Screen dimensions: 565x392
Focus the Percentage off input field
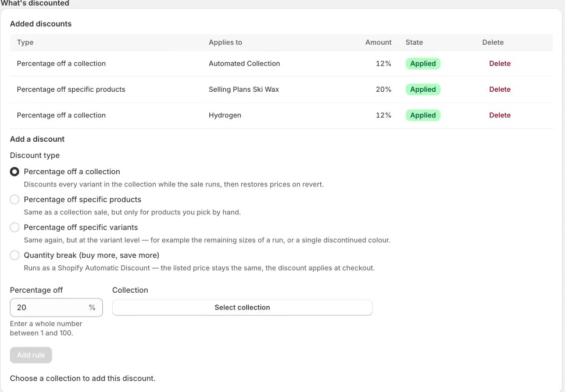click(x=56, y=307)
